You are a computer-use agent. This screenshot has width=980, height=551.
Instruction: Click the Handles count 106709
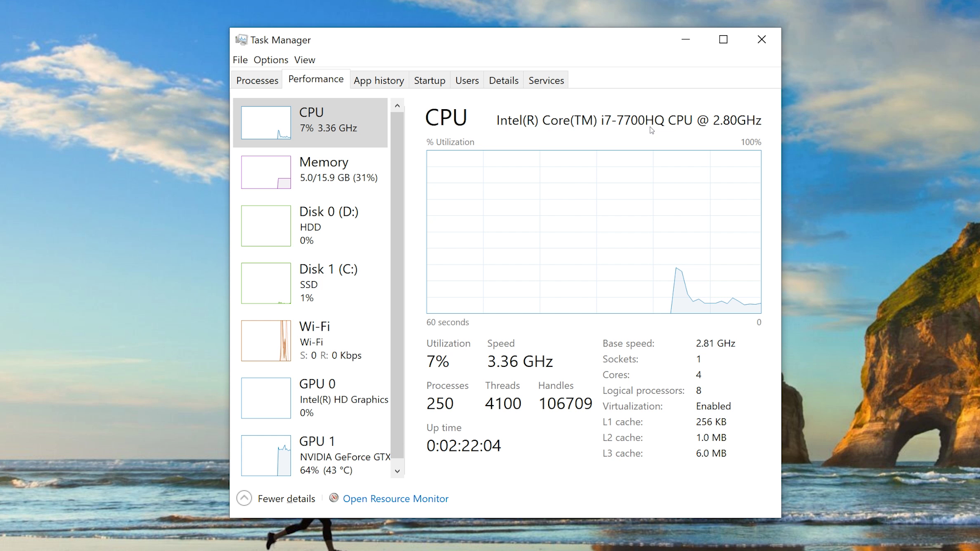(x=566, y=404)
